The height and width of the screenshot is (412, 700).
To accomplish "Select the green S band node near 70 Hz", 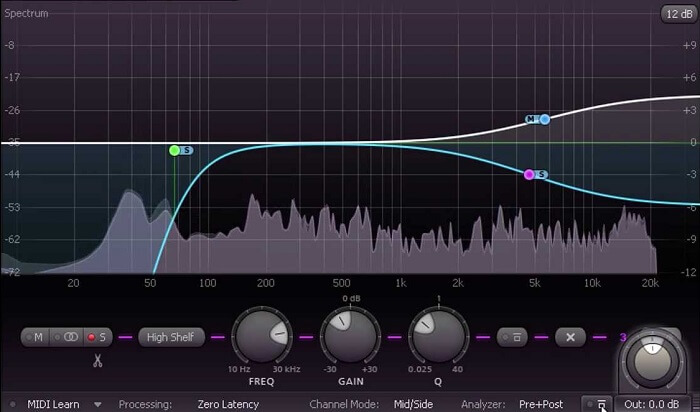I will pos(175,150).
